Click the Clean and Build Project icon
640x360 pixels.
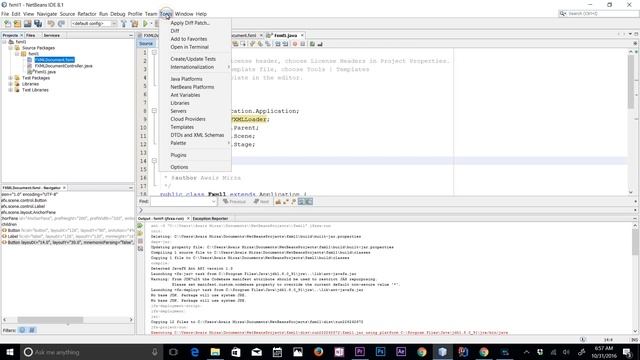pyautogui.click(x=134, y=24)
